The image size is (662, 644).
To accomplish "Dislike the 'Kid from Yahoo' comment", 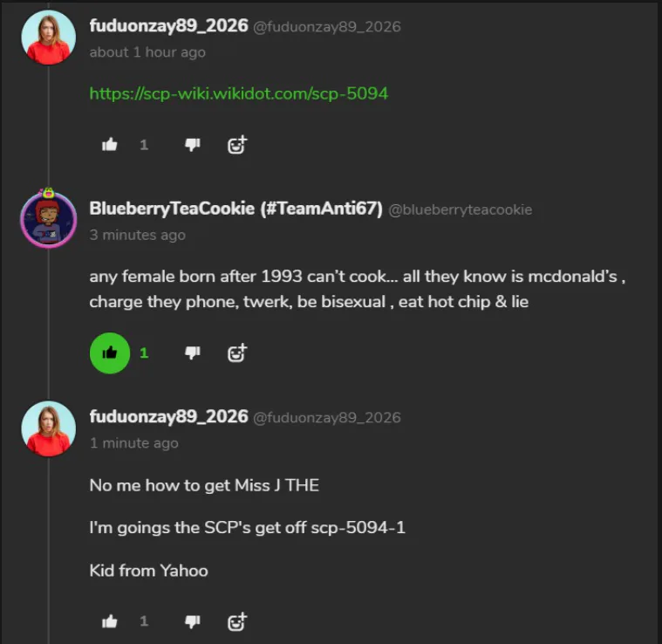I will coord(193,621).
